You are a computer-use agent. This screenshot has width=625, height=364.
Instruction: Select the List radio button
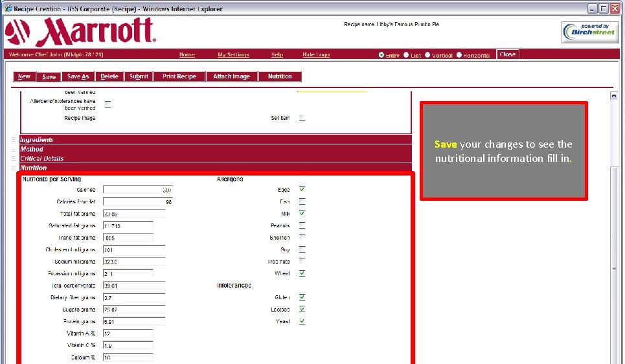pyautogui.click(x=406, y=55)
